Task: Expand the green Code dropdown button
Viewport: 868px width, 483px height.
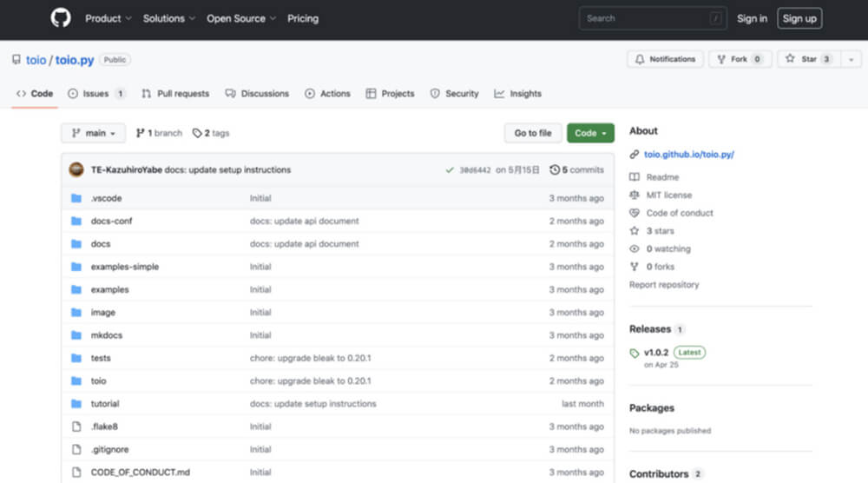Action: click(x=590, y=133)
